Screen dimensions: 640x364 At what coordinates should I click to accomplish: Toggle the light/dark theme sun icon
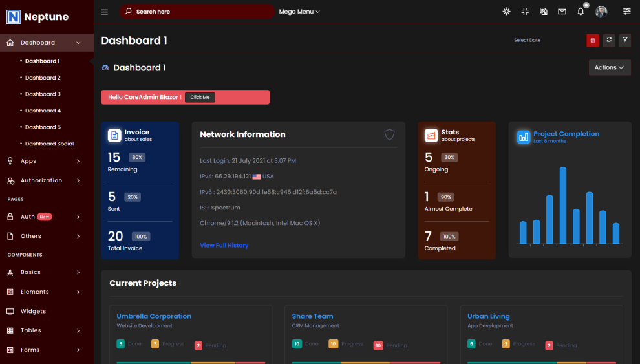tap(506, 12)
